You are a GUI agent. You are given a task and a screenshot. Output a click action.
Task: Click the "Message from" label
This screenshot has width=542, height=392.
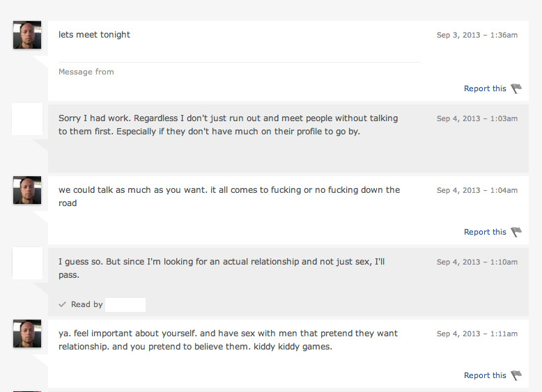click(86, 72)
